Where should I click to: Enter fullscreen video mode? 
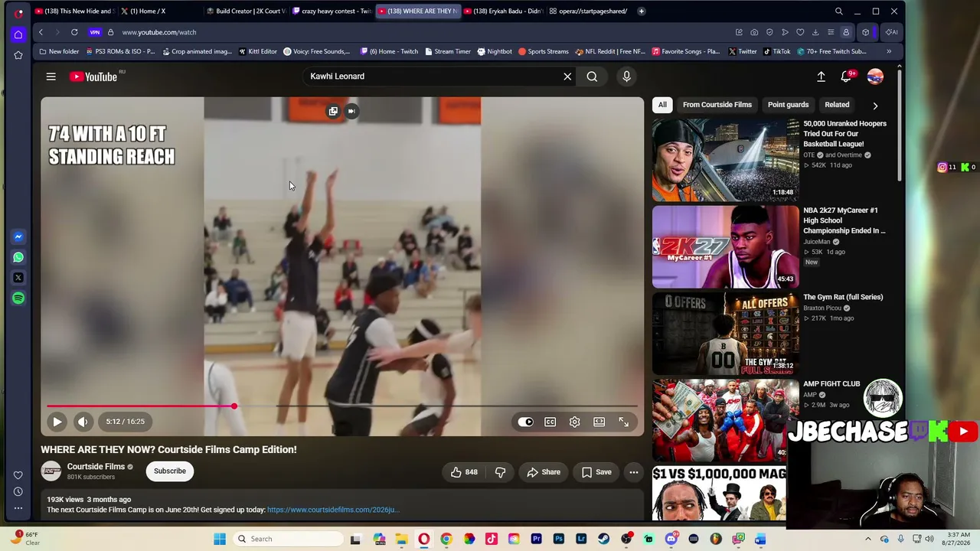pos(623,422)
